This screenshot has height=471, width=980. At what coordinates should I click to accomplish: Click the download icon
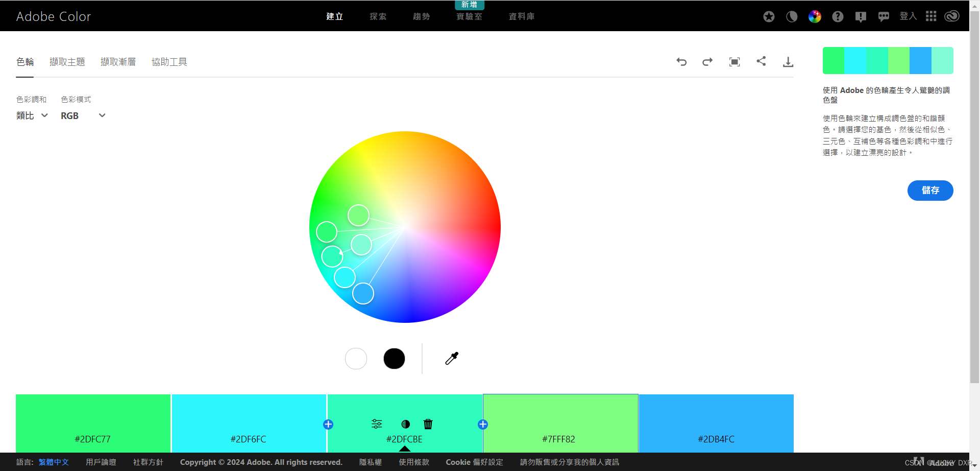click(788, 62)
